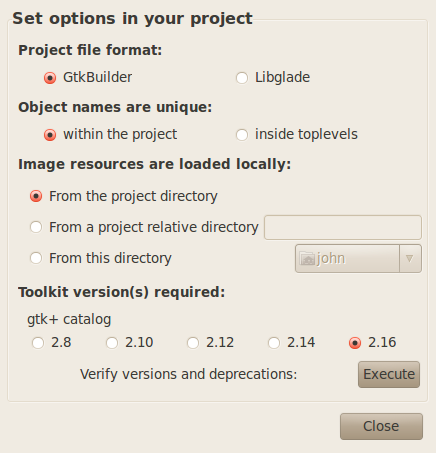Click the Libglade label text

[283, 77]
